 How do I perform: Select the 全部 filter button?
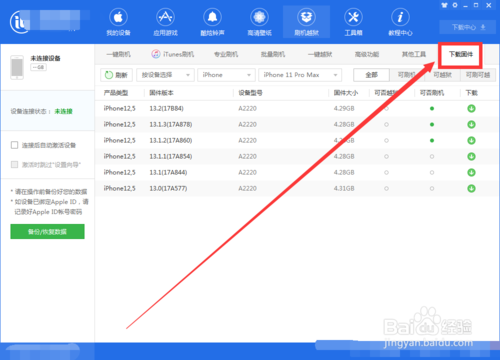coord(371,75)
